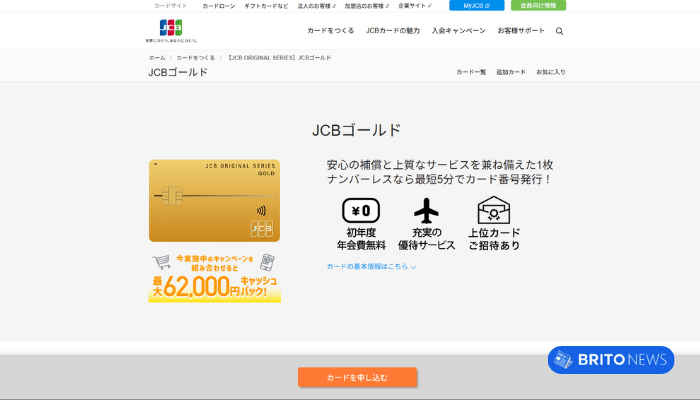Viewport: 700px width, 400px height.
Task: Click the blue MyJCB button
Action: coord(477,6)
